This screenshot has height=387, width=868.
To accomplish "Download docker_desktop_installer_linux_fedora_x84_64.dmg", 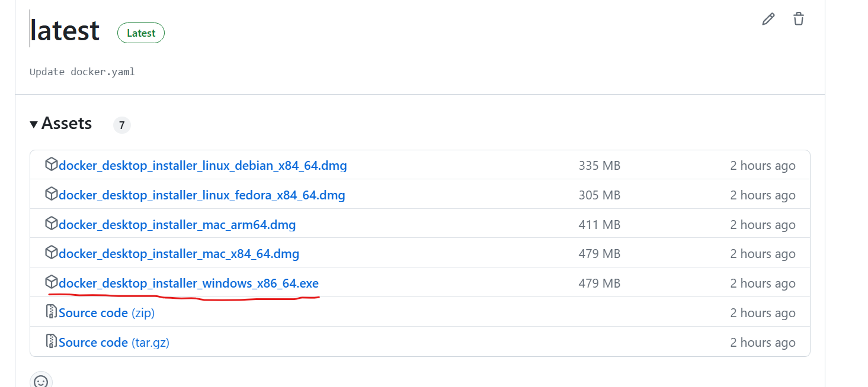I will tap(202, 195).
